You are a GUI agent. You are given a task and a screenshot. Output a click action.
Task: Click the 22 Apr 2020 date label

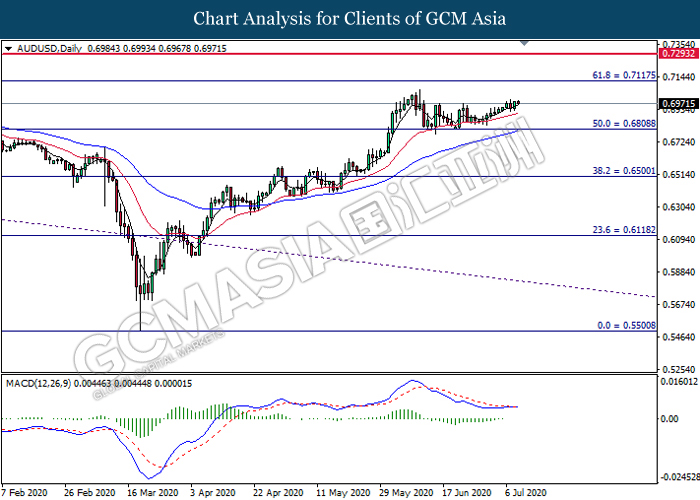click(x=279, y=493)
